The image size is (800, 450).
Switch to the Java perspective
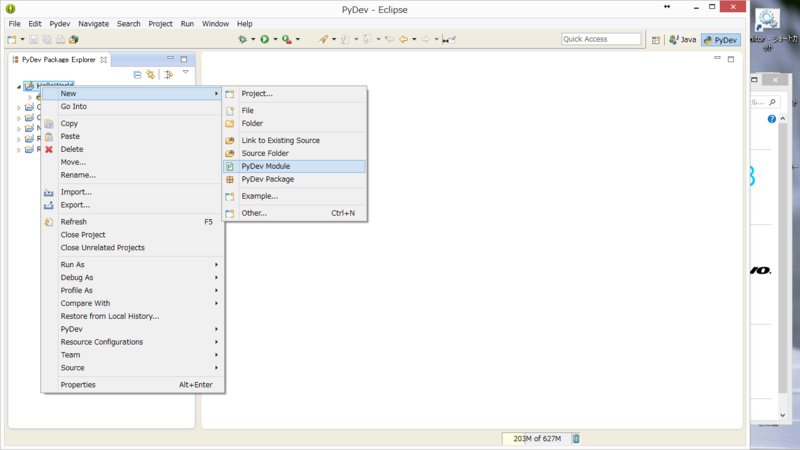pos(683,40)
